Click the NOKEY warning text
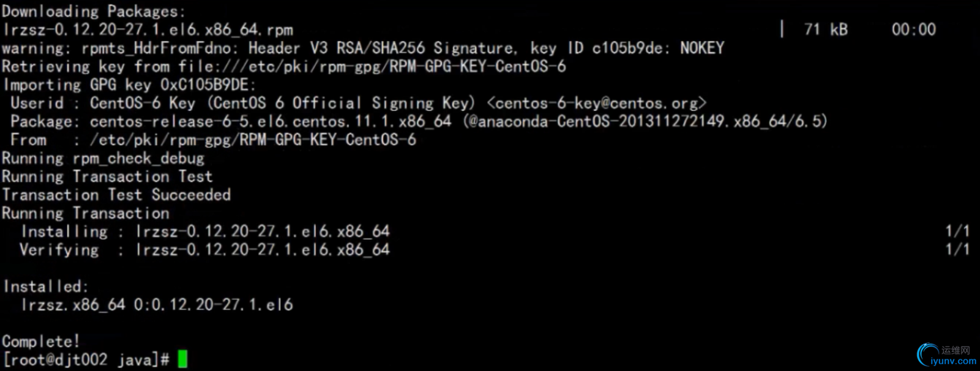The image size is (980, 371). (x=702, y=48)
